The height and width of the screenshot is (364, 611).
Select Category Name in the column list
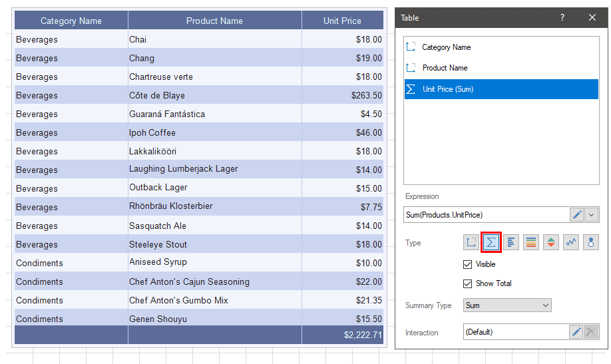[x=446, y=47]
